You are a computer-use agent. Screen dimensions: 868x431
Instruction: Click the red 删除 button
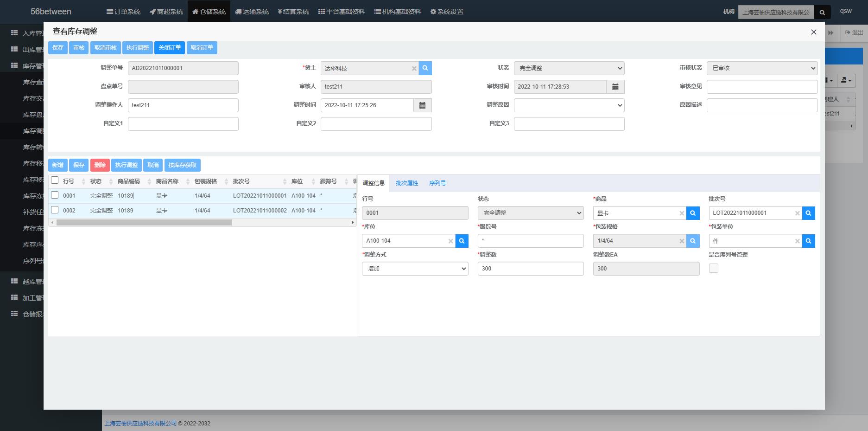click(100, 165)
